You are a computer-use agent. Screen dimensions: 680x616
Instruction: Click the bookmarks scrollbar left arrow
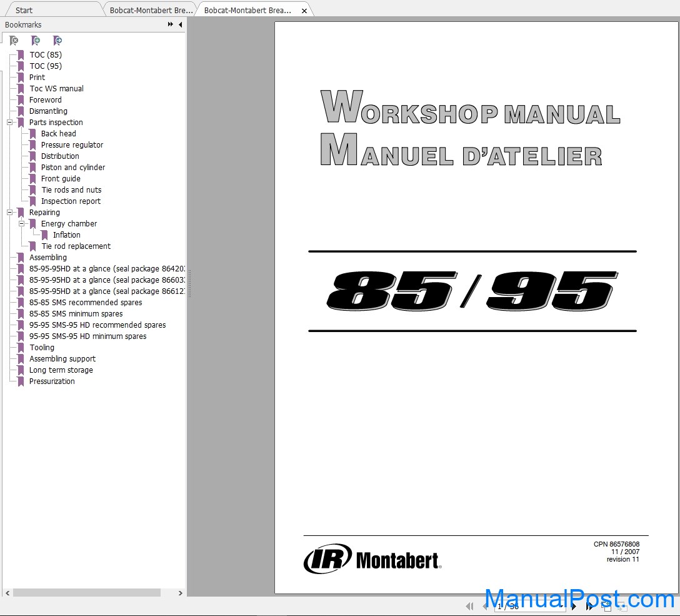point(7,593)
